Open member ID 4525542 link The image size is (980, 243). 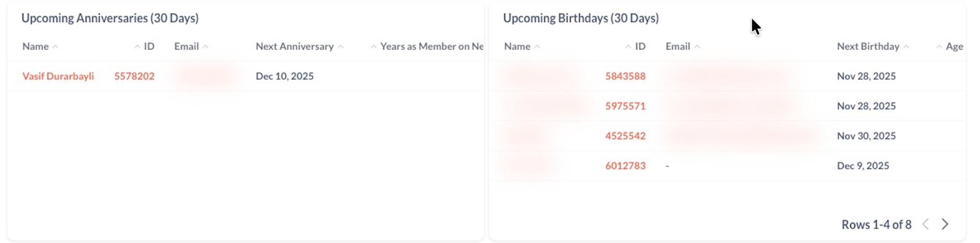[x=625, y=136]
